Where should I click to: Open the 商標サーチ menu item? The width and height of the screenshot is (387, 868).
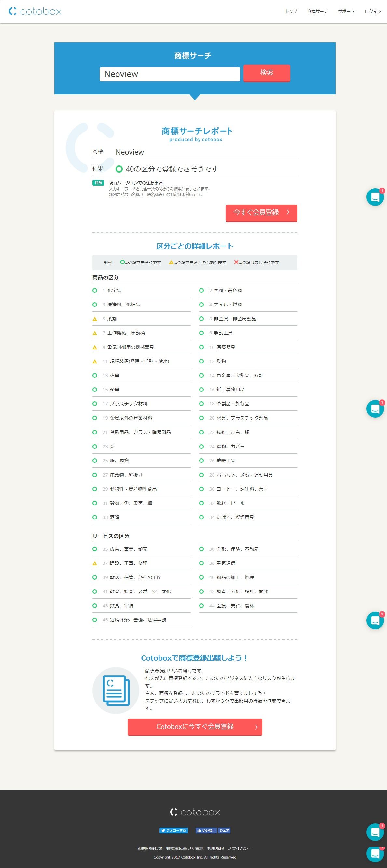[x=317, y=11]
